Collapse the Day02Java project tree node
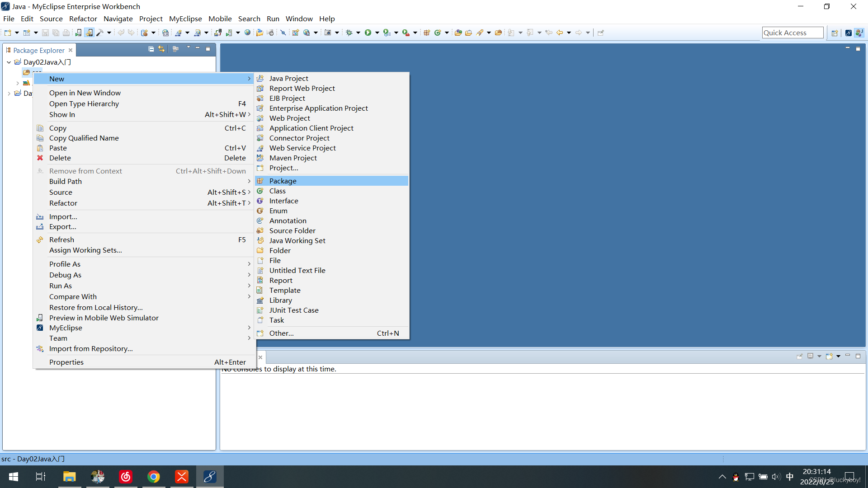The image size is (868, 488). click(9, 62)
